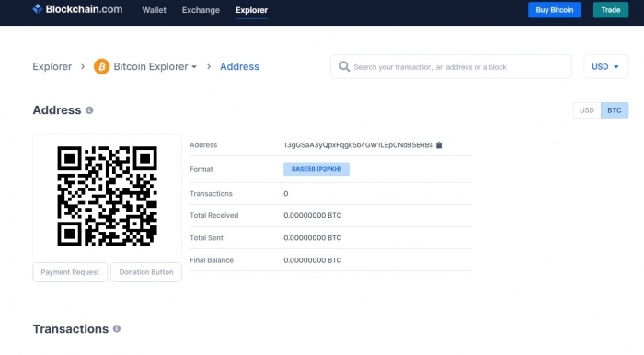
Task: Open the Wallet tab
Action: coord(154,10)
